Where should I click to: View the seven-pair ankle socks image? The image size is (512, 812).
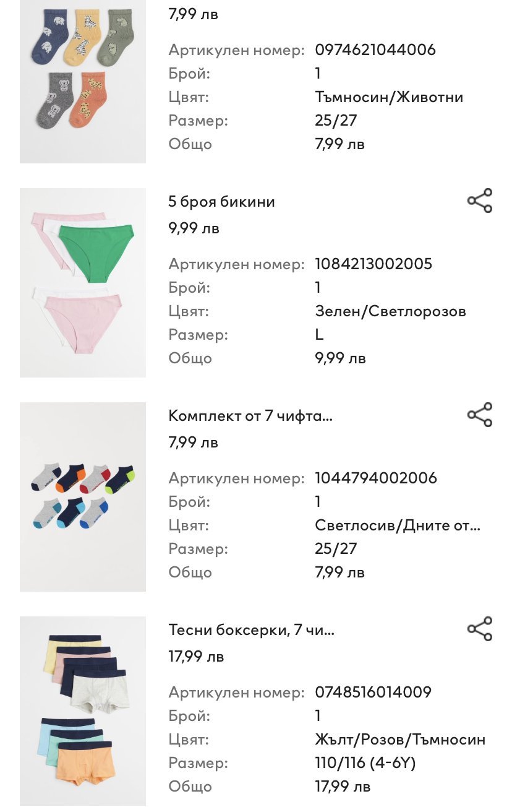tap(83, 497)
